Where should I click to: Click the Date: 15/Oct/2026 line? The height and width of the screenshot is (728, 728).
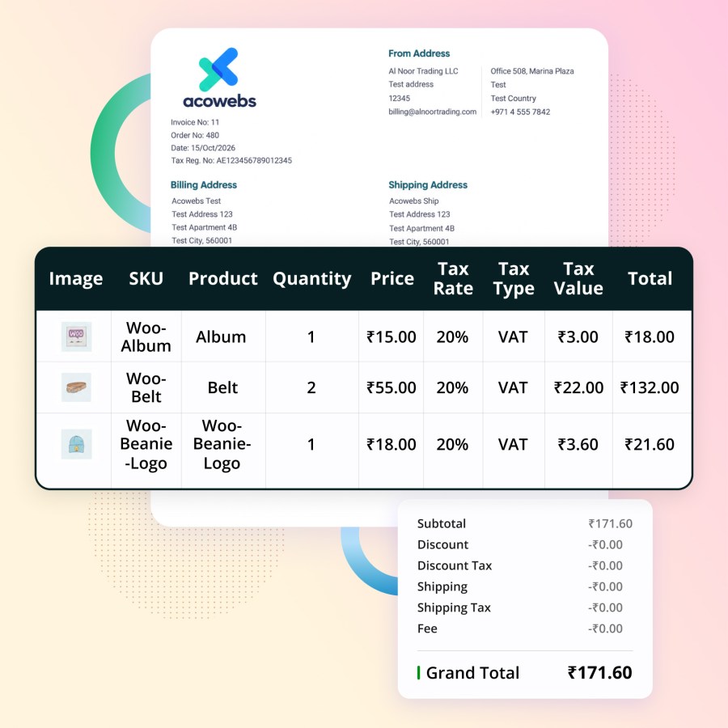203,148
